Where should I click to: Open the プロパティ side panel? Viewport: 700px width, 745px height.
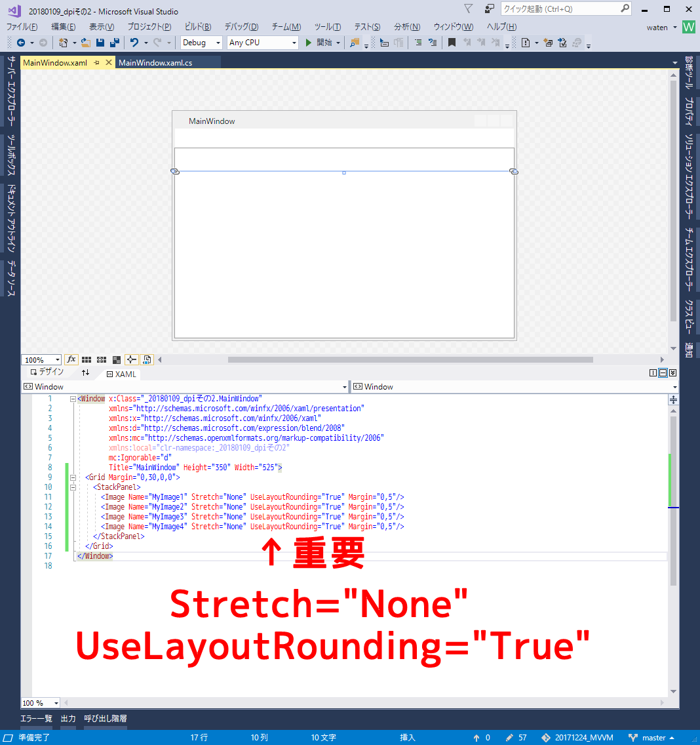(x=689, y=111)
